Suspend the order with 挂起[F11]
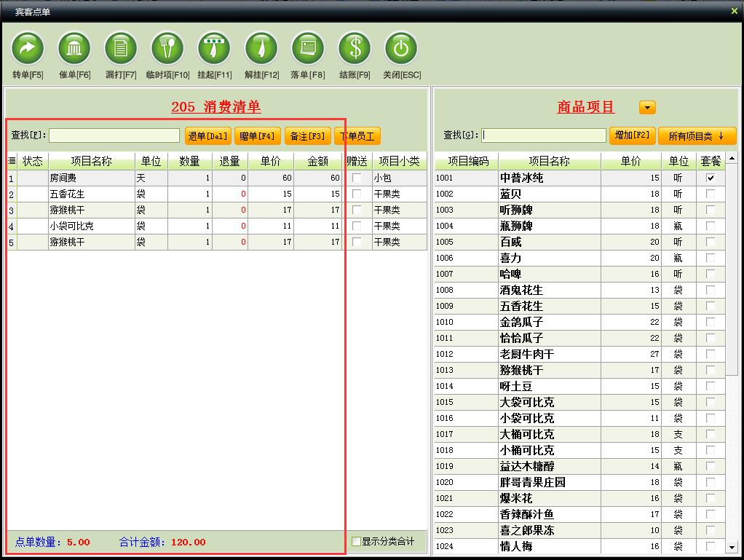 214,48
